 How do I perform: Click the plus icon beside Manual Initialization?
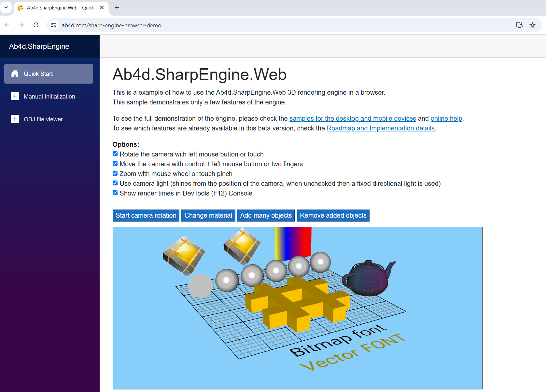point(15,96)
